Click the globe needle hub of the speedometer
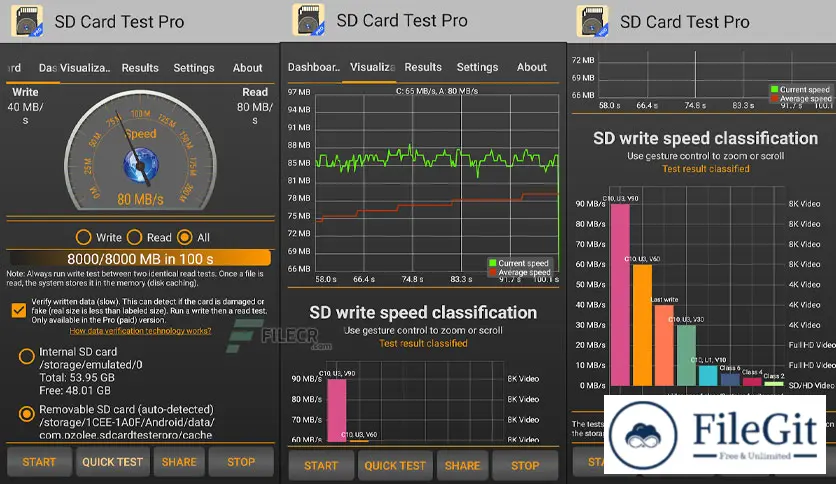Image resolution: width=836 pixels, height=484 pixels. 141,165
